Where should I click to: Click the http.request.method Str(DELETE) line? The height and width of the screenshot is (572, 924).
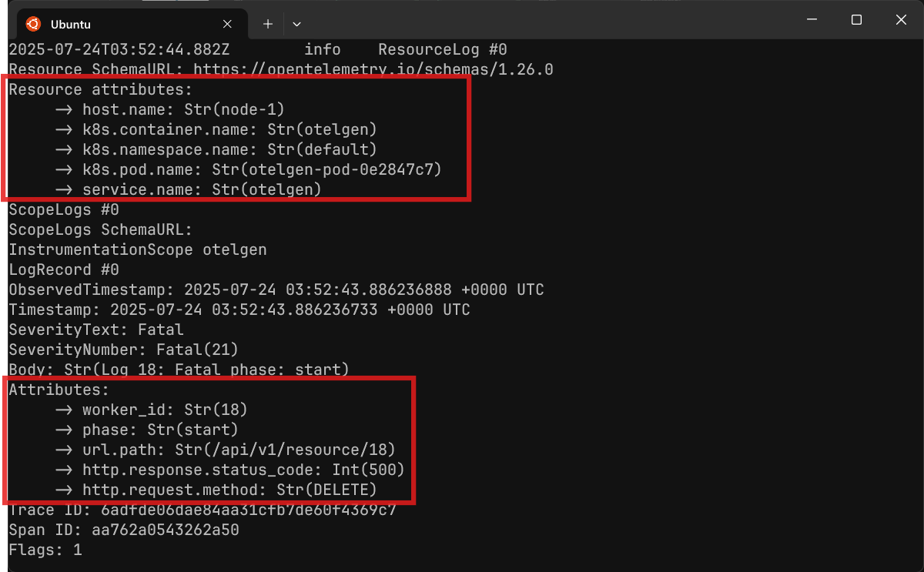216,490
